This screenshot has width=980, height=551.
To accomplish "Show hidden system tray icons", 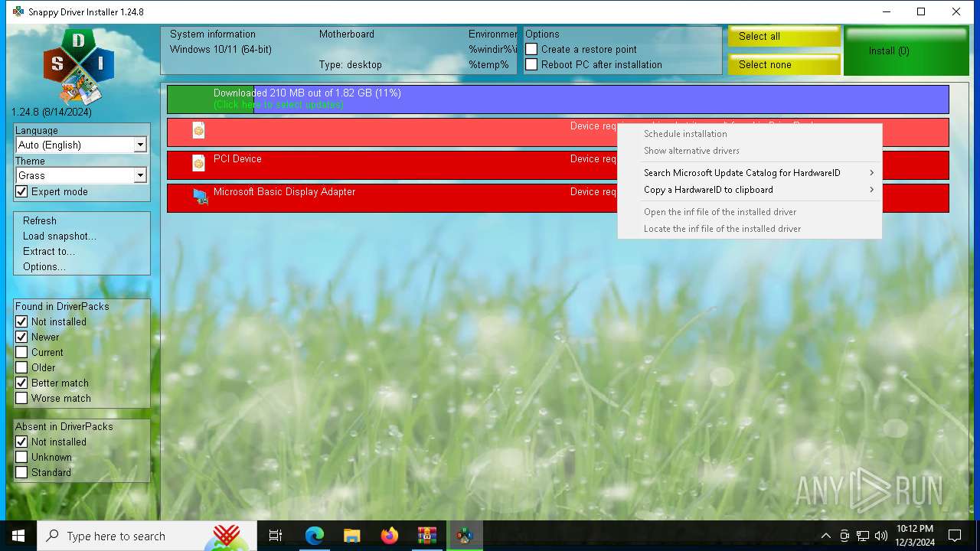I will 826,536.
